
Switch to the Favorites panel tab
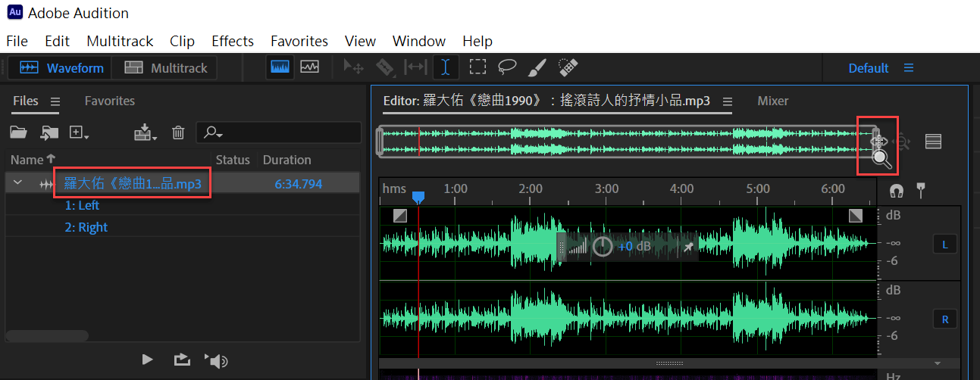tap(110, 101)
